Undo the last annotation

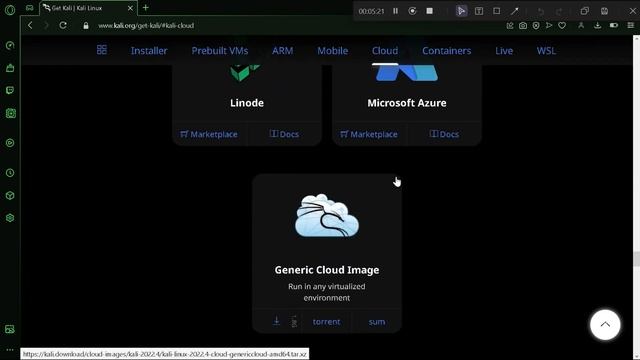pos(540,11)
